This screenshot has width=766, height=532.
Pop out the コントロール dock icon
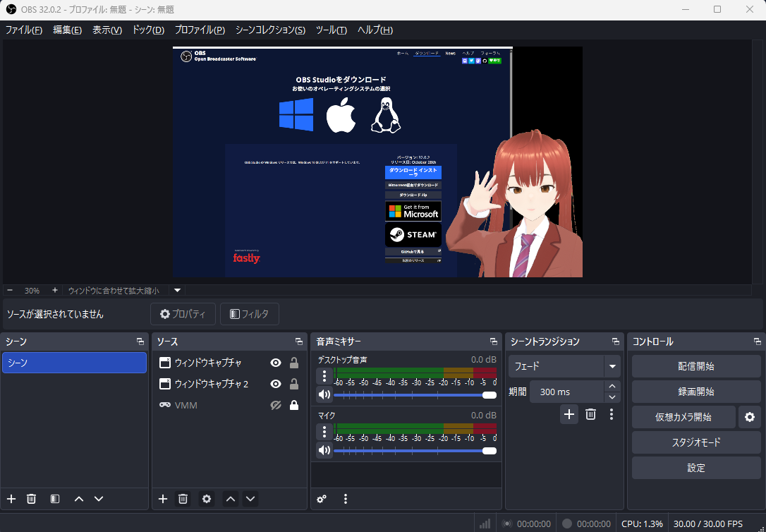pyautogui.click(x=758, y=341)
